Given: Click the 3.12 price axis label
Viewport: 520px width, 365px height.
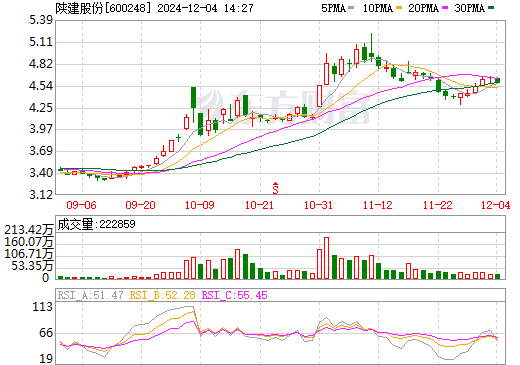Looking at the screenshot, I should tap(41, 195).
